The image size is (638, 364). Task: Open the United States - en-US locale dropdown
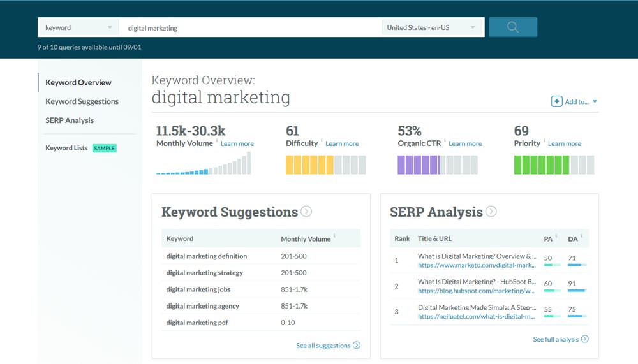433,27
